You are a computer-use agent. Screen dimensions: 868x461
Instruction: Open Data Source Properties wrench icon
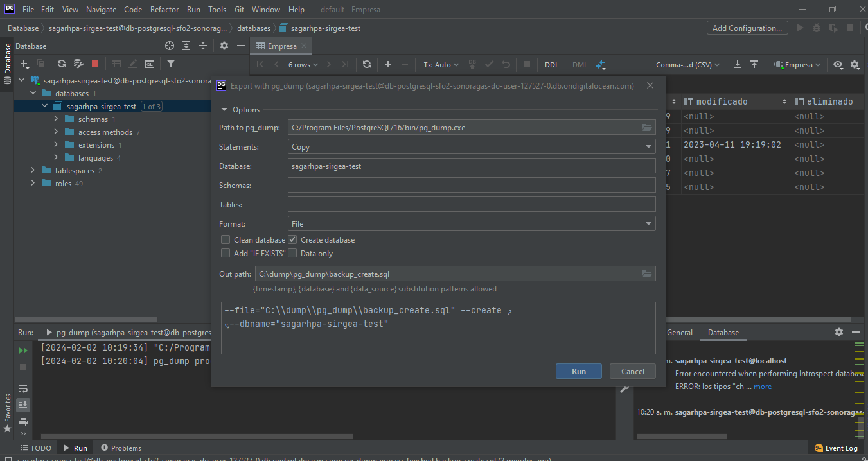[78, 64]
